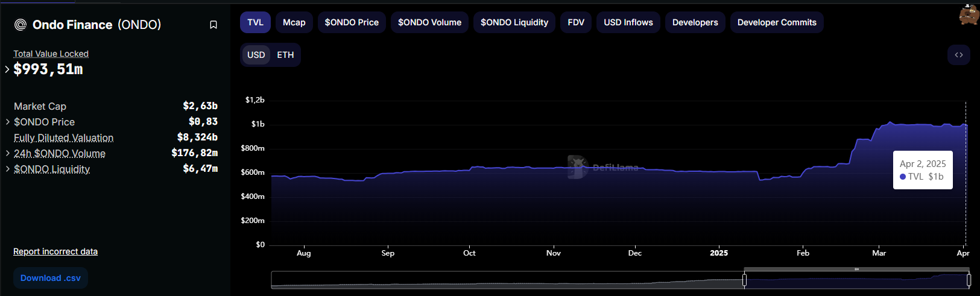Click the Ondo Finance logo icon
This screenshot has height=296, width=980.
(x=21, y=25)
